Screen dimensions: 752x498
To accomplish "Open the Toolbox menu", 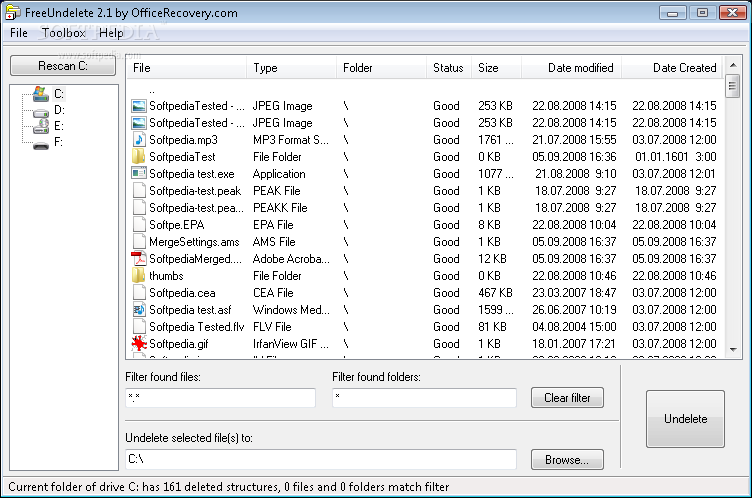I will click(x=63, y=33).
